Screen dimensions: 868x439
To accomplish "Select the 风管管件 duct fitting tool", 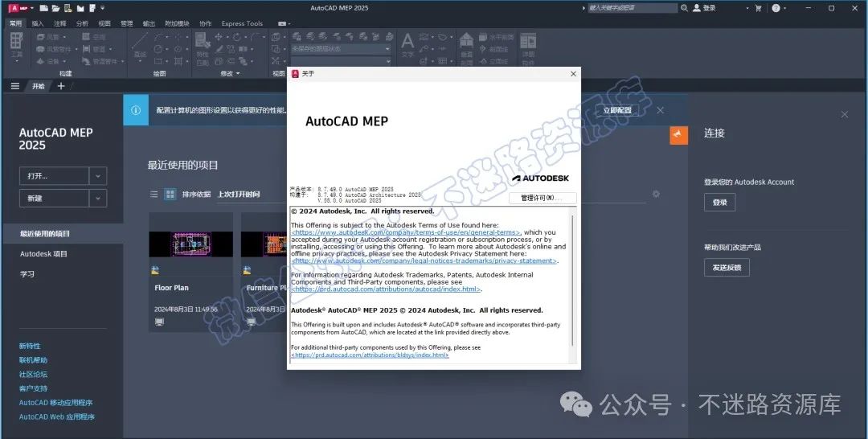I will click(x=57, y=49).
